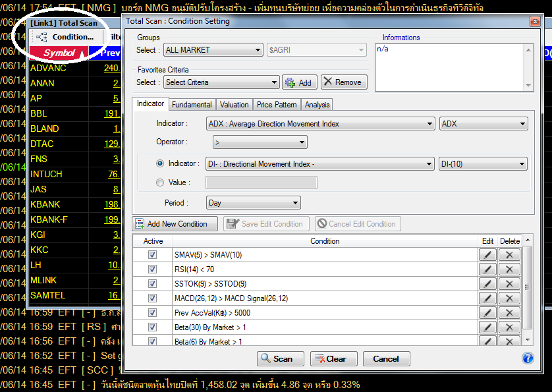Select DTAC in the Total Scan list
Image resolution: width=552 pixels, height=392 pixels.
point(42,144)
